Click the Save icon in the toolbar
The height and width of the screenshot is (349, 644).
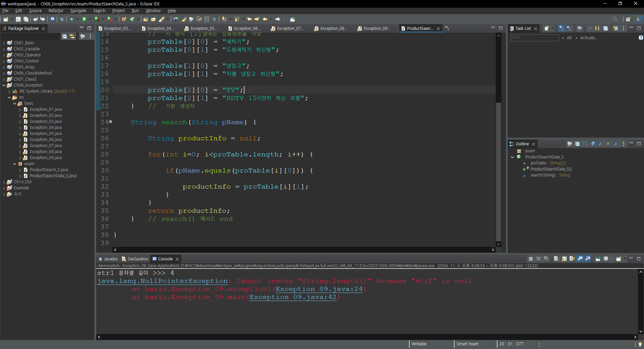coord(18,19)
